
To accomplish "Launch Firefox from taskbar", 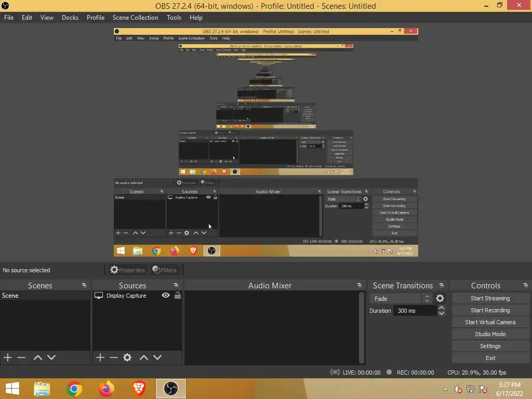I will 107,389.
